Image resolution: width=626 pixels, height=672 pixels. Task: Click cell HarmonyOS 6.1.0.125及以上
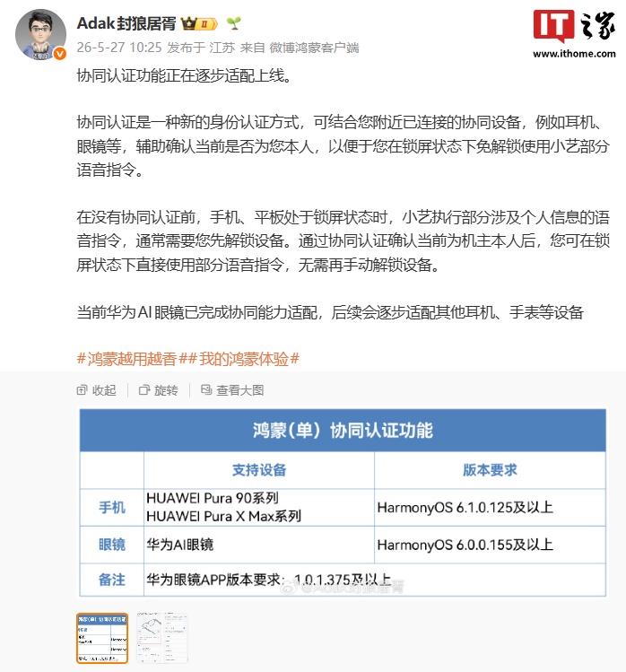click(465, 508)
